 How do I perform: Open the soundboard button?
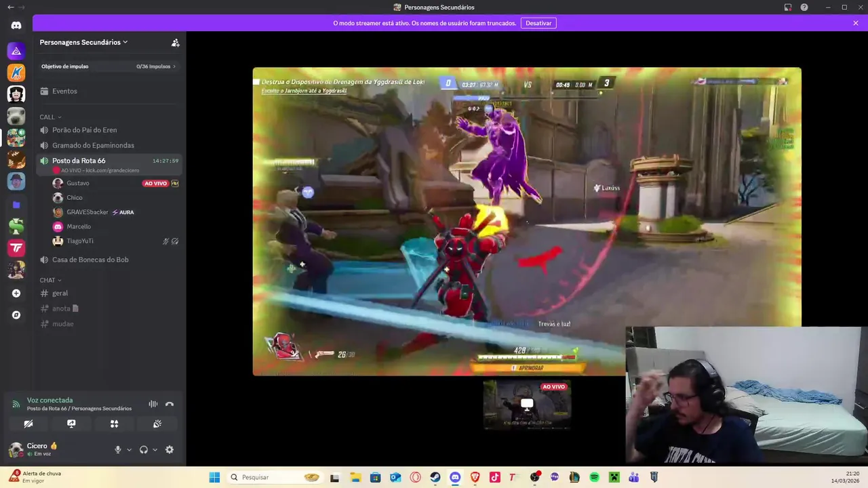(157, 424)
